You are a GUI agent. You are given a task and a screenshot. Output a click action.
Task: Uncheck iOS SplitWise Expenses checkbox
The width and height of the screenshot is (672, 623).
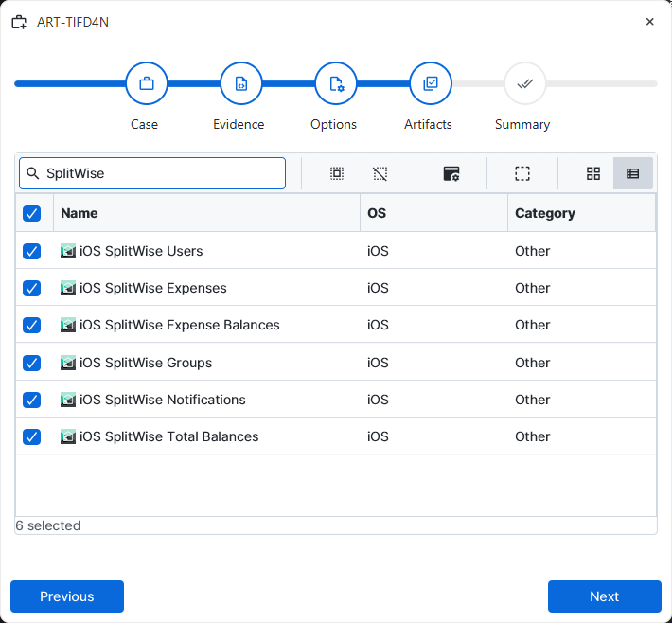32,288
